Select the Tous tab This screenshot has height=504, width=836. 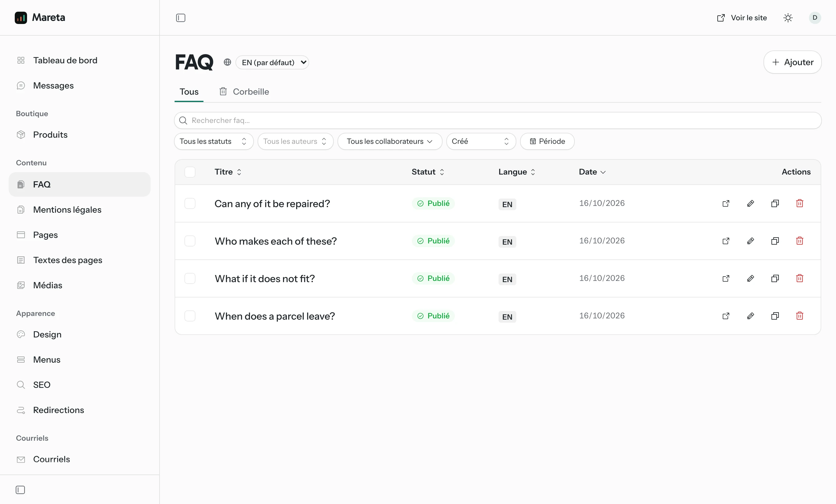click(189, 92)
